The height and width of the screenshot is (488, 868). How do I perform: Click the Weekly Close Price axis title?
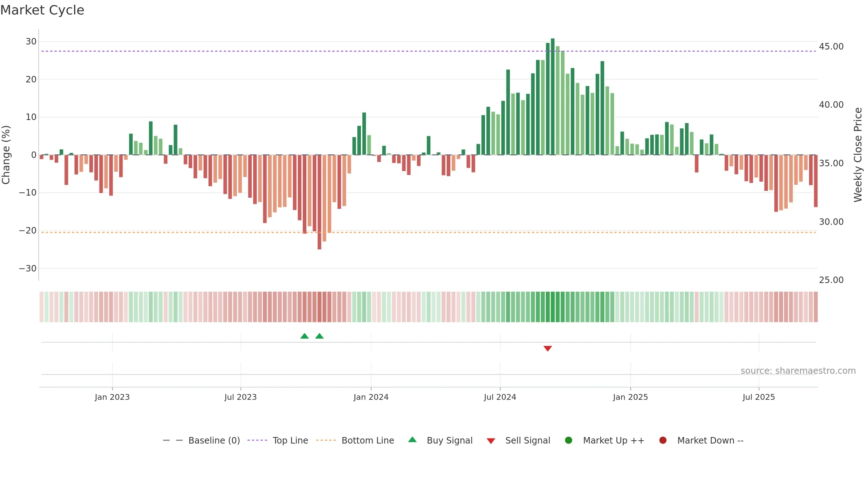click(x=858, y=155)
